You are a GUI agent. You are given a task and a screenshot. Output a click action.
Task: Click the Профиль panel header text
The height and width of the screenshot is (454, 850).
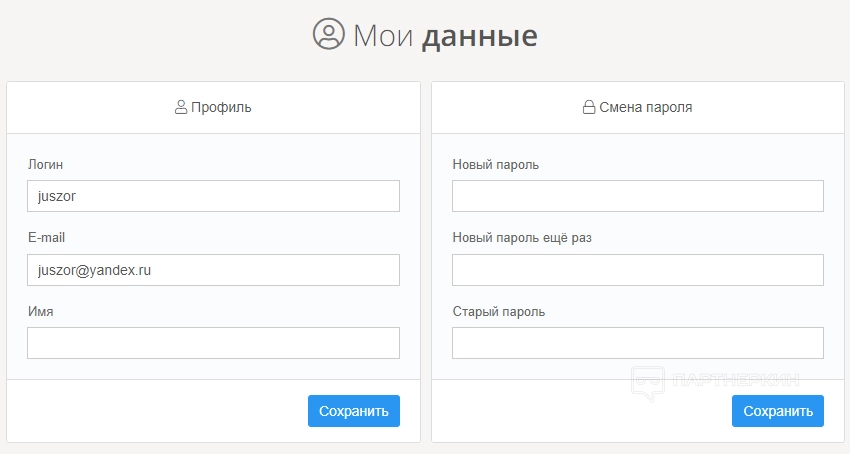[221, 107]
